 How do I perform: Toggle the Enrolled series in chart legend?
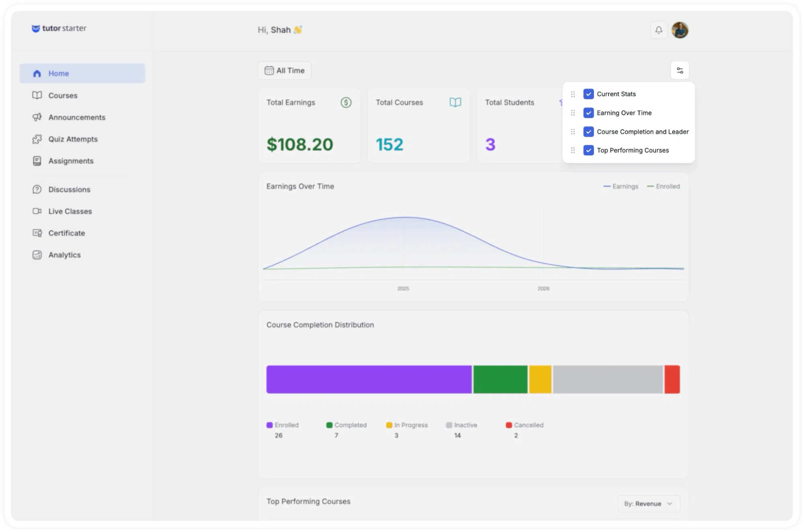click(x=663, y=187)
